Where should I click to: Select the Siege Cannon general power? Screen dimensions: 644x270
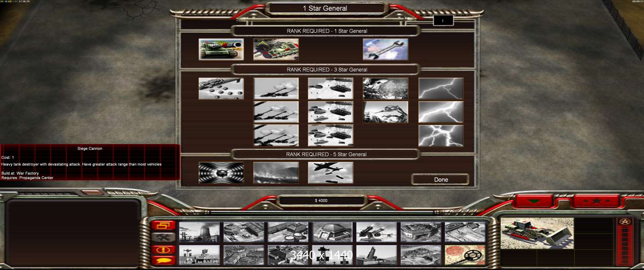click(x=221, y=49)
